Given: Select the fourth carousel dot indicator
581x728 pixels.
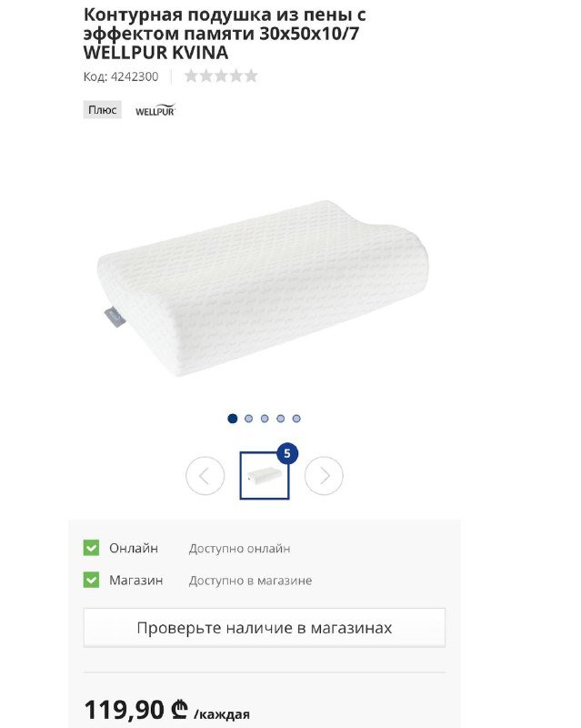Looking at the screenshot, I should pos(280,419).
